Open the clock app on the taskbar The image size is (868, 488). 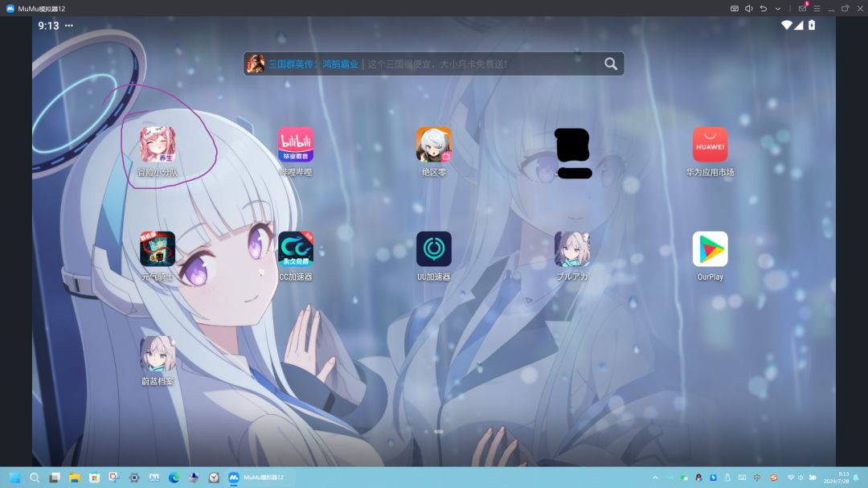[x=214, y=478]
